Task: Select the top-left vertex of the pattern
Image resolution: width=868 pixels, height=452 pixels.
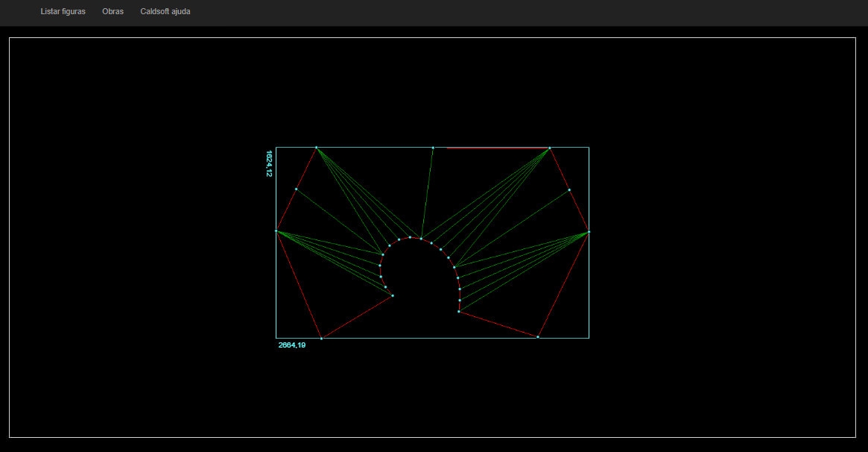Action: pyautogui.click(x=317, y=148)
